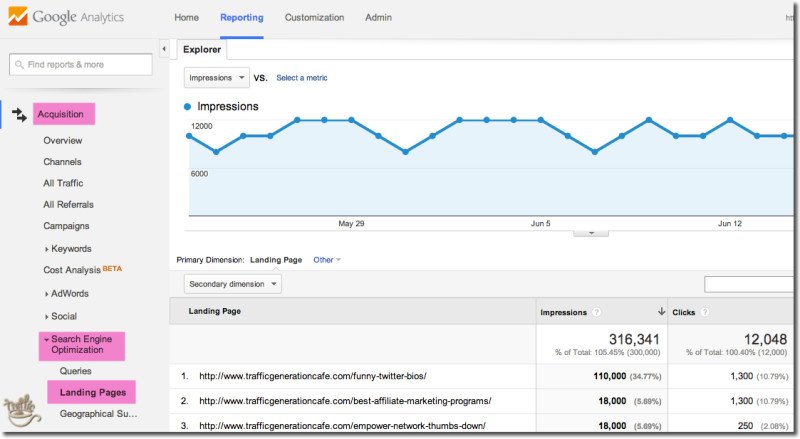The image size is (800, 439).
Task: Sort by the Impressions column header
Action: (x=563, y=312)
